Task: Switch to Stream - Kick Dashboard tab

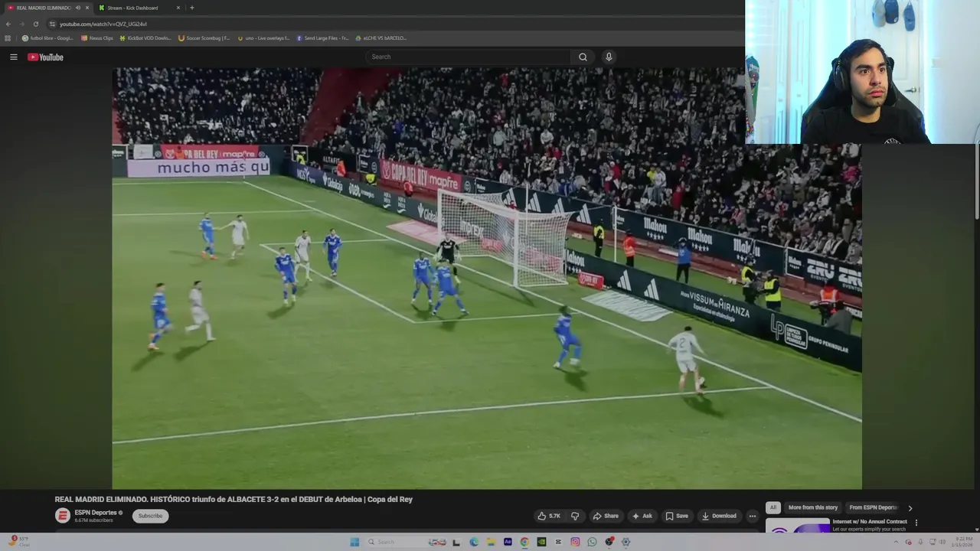Action: pos(132,8)
